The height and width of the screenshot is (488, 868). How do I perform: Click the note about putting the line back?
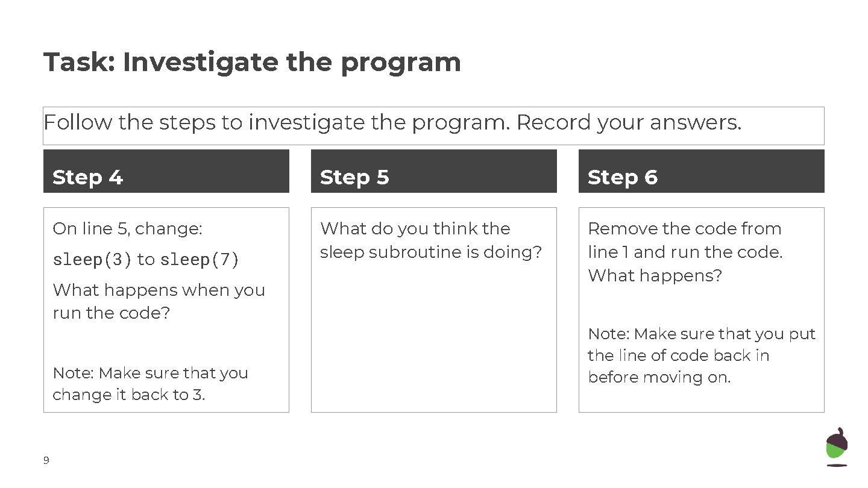[702, 355]
